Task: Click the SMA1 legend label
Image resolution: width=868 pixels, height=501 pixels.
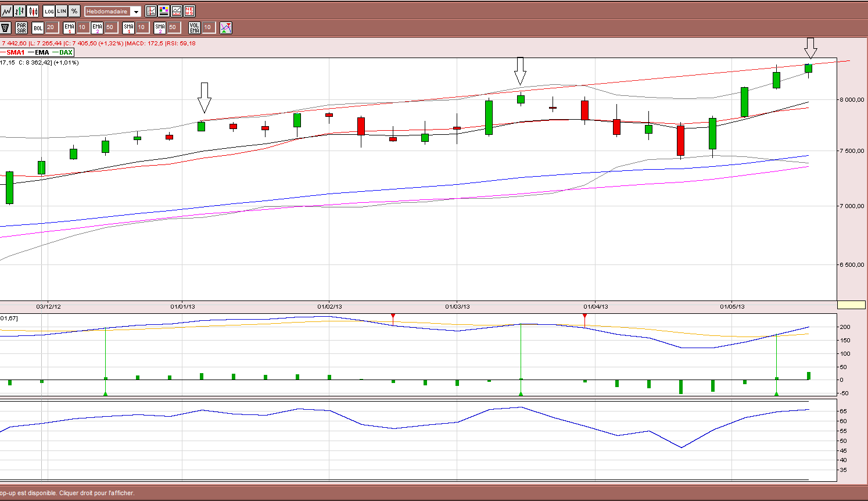Action: pos(16,52)
